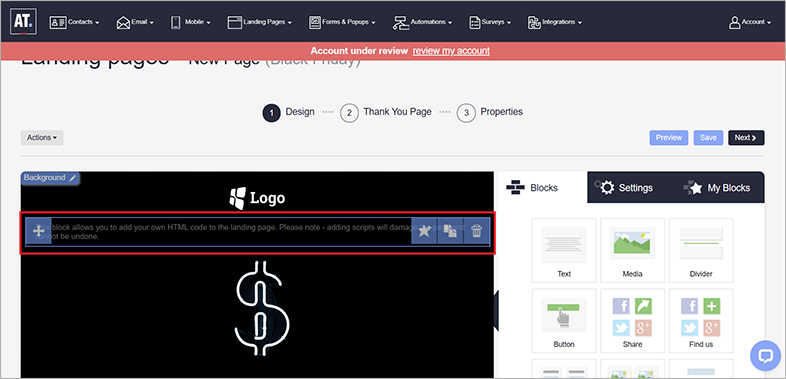Click the Next button

click(746, 137)
